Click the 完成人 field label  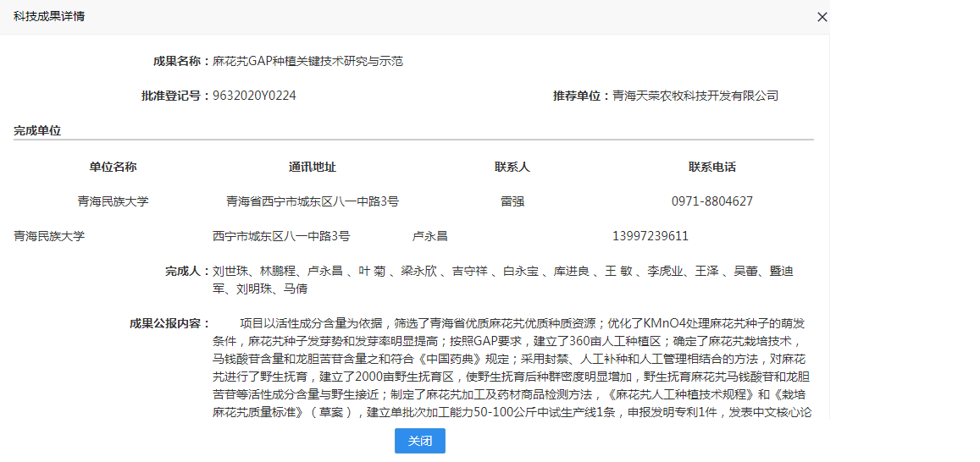[186, 271]
